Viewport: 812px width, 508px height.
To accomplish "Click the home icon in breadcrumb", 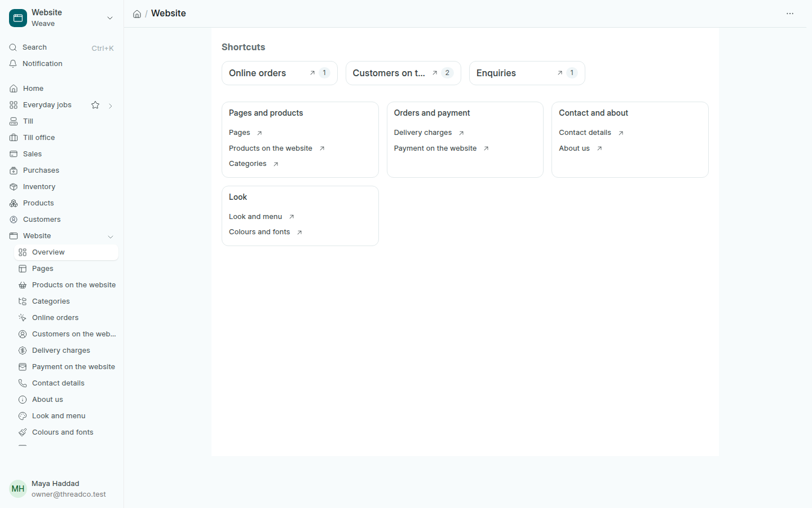I will (137, 14).
